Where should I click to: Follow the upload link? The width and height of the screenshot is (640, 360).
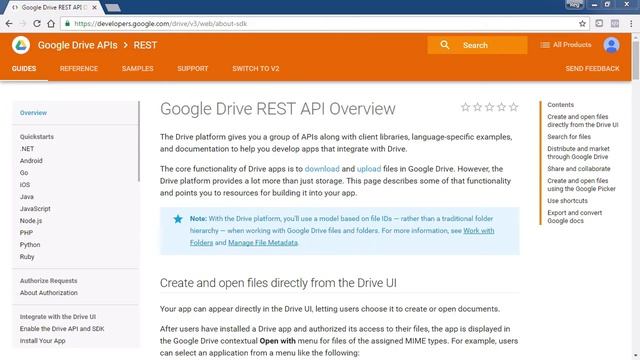click(369, 169)
